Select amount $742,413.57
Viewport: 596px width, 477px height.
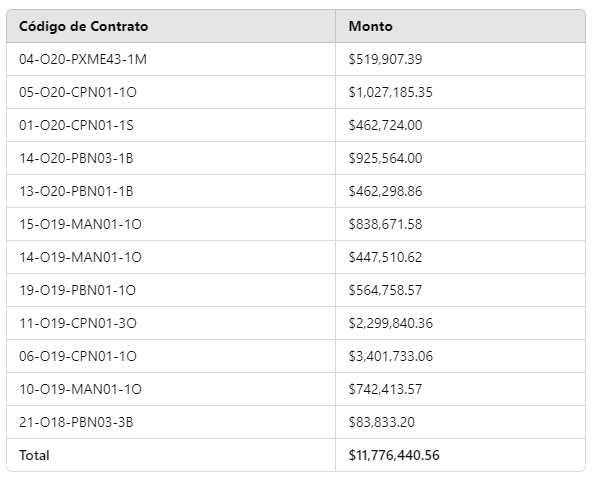click(x=385, y=390)
